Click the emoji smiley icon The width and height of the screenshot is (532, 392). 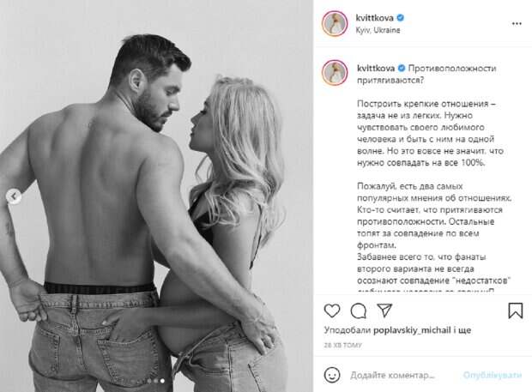pyautogui.click(x=332, y=375)
